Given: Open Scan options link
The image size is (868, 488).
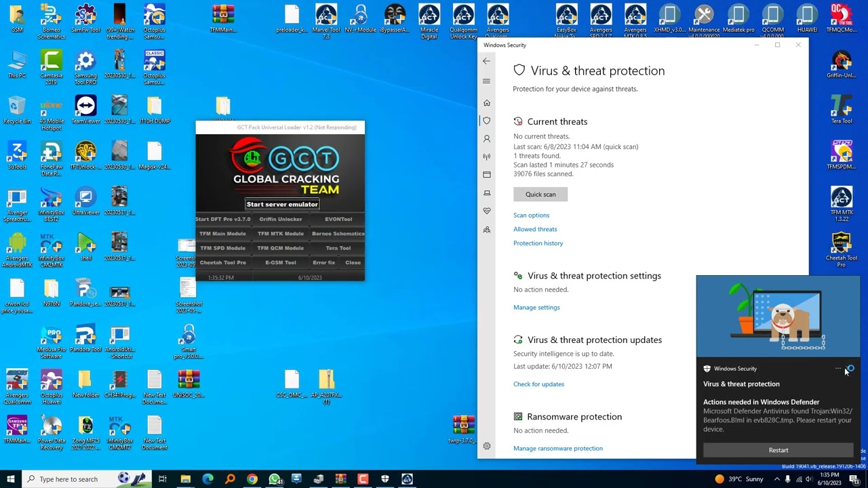Looking at the screenshot, I should tap(531, 215).
